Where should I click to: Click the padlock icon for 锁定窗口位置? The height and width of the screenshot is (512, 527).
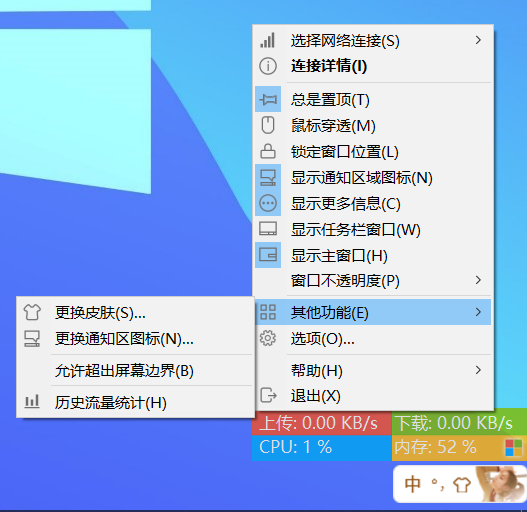(x=268, y=151)
